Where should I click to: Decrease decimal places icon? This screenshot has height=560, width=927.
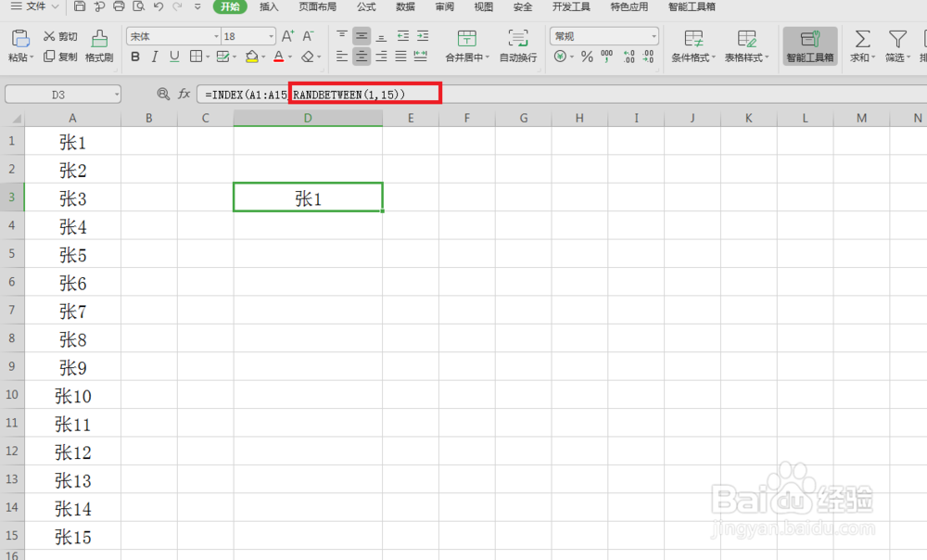(x=649, y=57)
